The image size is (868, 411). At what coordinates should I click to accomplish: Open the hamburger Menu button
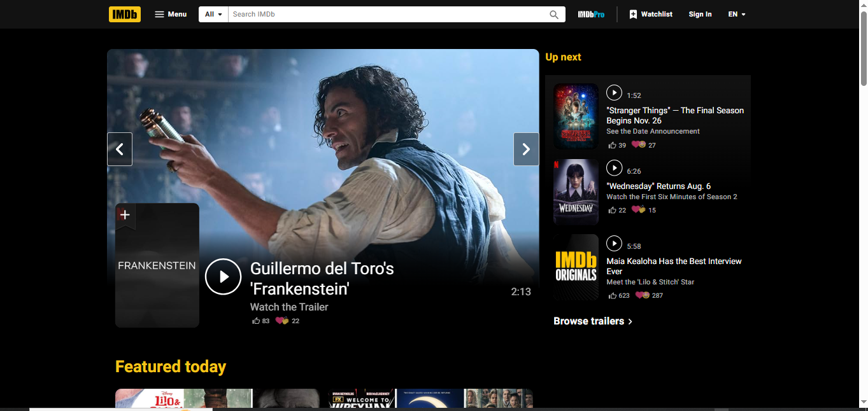171,14
